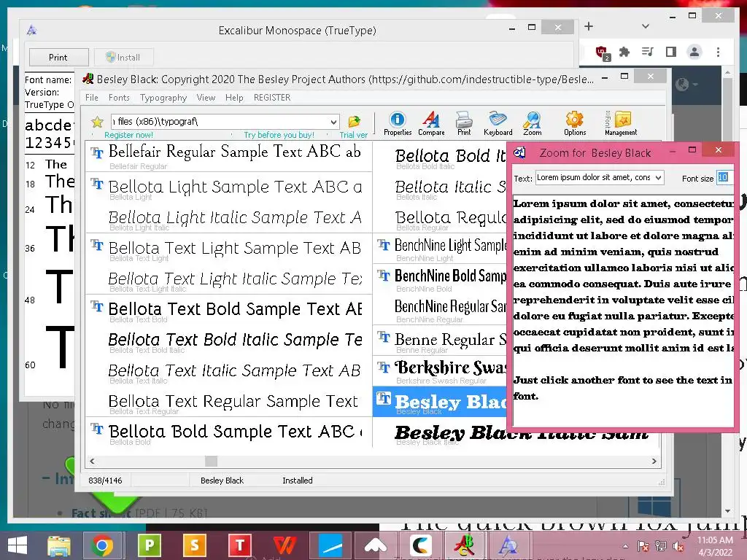Open font viewer icon in taskbar

coord(508,545)
